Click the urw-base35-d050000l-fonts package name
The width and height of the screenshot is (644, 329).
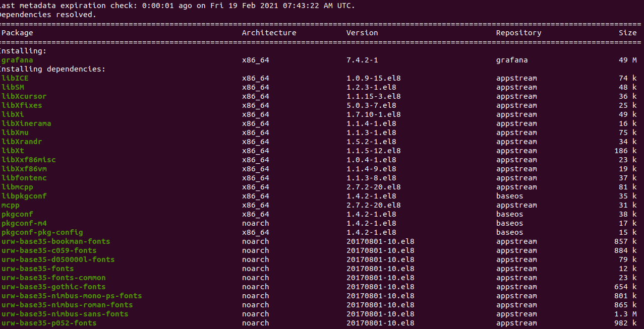coord(58,259)
